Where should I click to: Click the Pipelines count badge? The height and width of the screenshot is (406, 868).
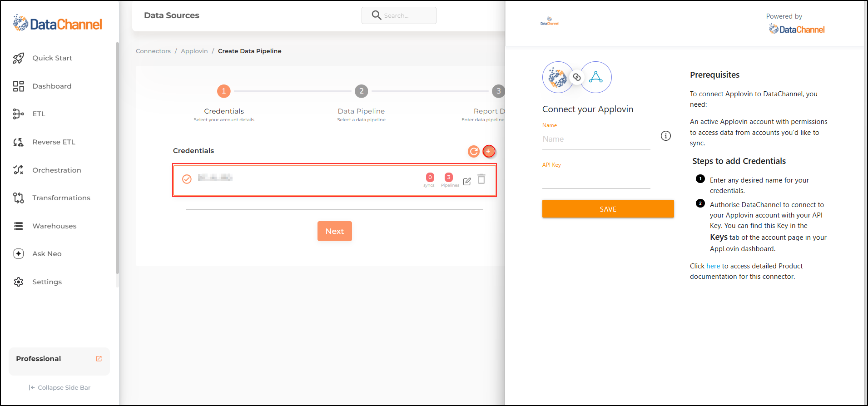click(x=449, y=178)
